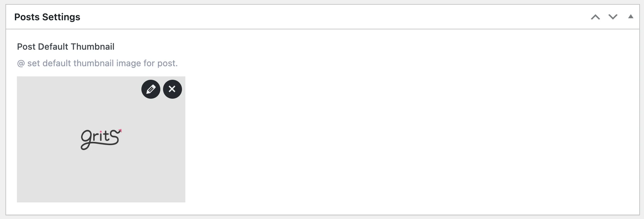This screenshot has height=219, width=644.
Task: Toggle Posts Settings panel visibility
Action: coord(631,17)
